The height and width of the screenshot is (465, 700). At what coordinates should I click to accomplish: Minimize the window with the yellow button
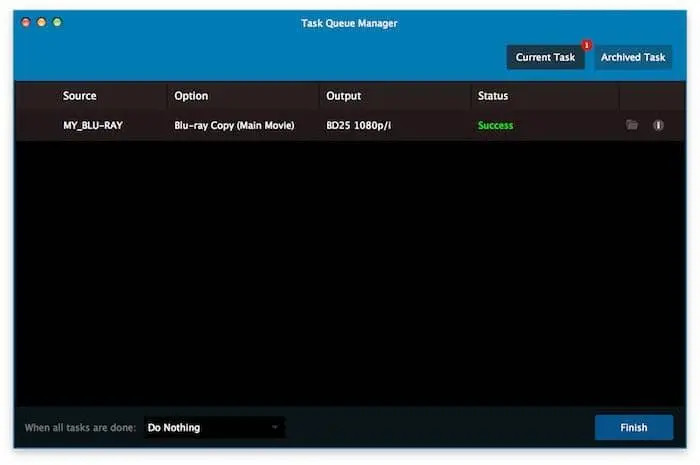[x=42, y=22]
